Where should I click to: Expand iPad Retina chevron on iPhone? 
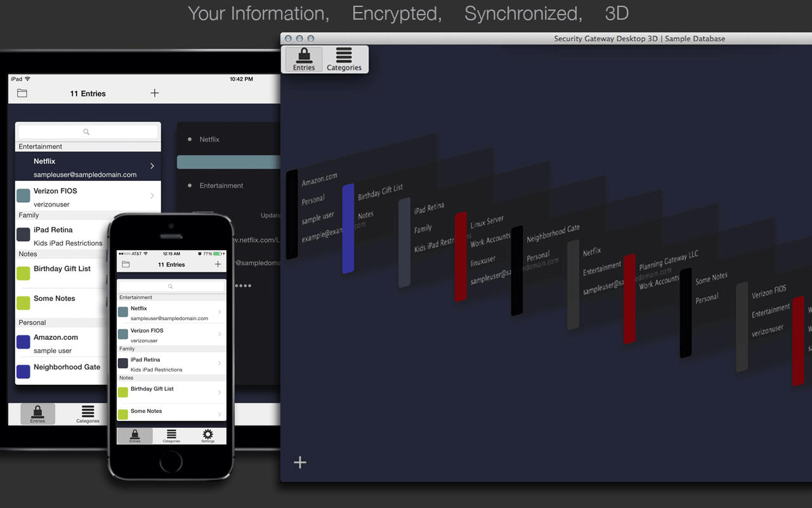coord(219,364)
